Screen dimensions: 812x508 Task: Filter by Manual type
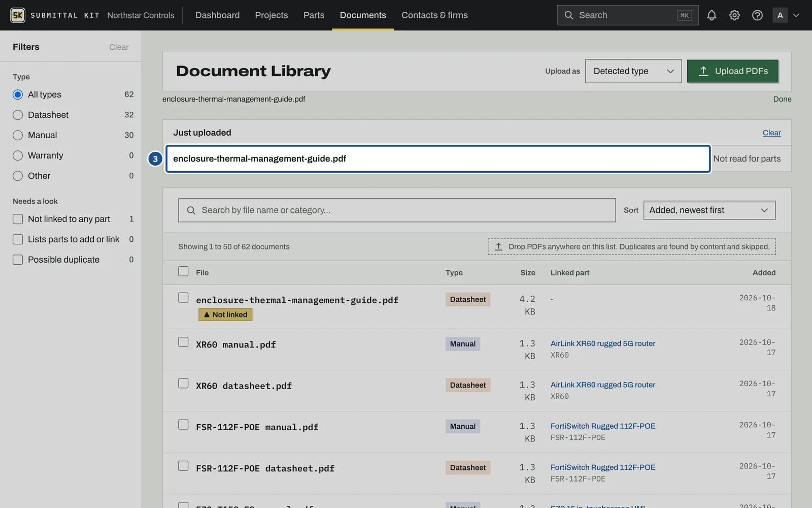(x=18, y=135)
